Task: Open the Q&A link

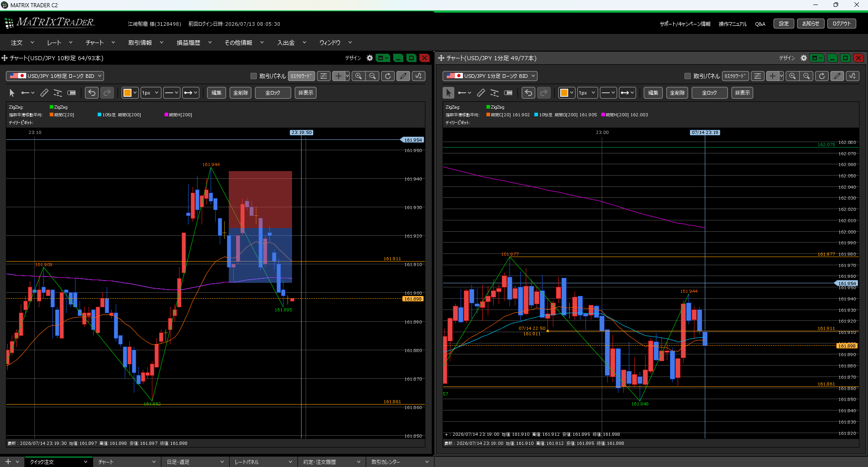Action: coord(760,24)
